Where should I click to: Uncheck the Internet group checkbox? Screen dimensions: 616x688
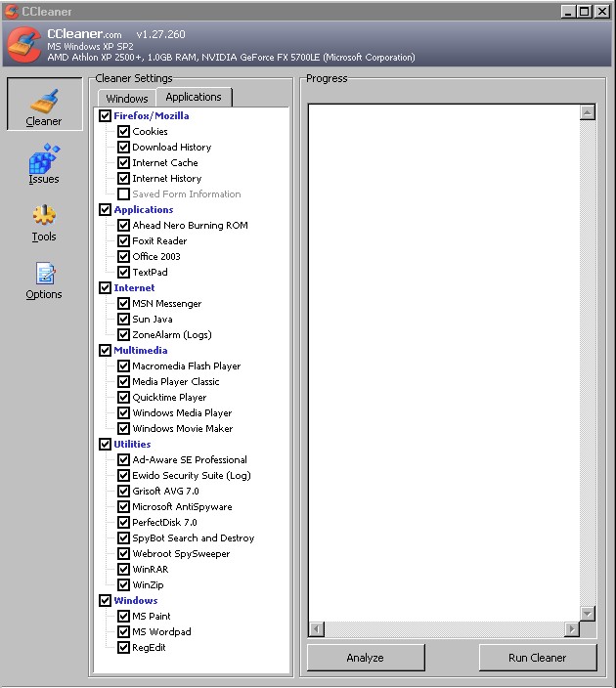[x=105, y=288]
